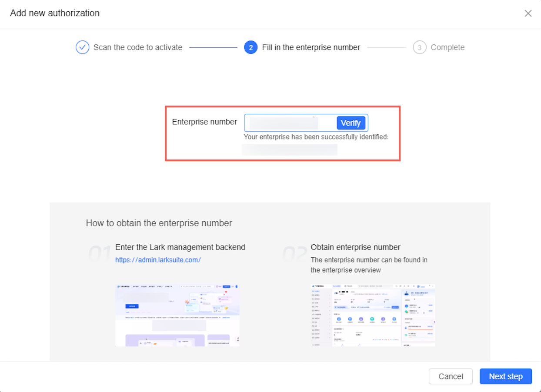Click the Cancel button
541x392 pixels.
click(451, 376)
